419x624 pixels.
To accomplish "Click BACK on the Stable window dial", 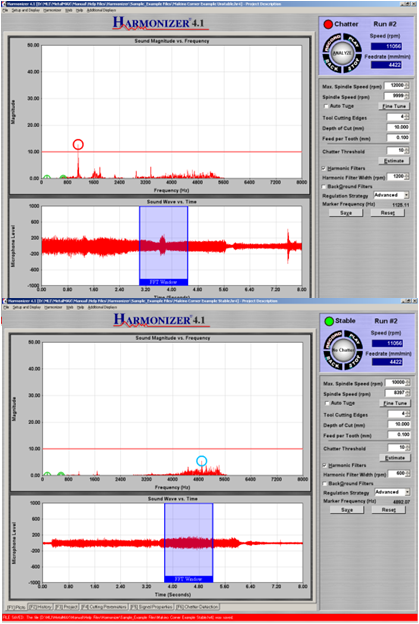I will click(333, 363).
